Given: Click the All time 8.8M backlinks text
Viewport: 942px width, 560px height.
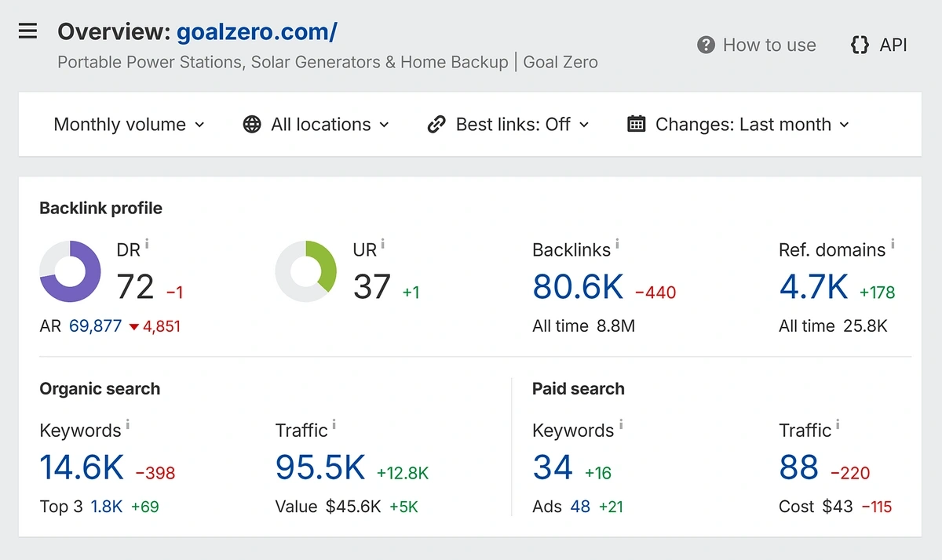Looking at the screenshot, I should point(583,326).
